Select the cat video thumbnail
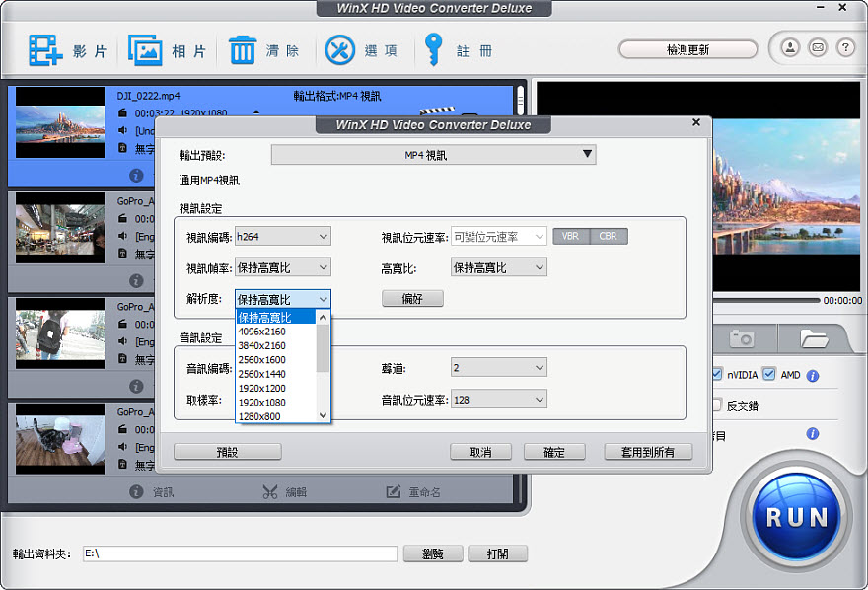The height and width of the screenshot is (590, 868). tap(60, 438)
